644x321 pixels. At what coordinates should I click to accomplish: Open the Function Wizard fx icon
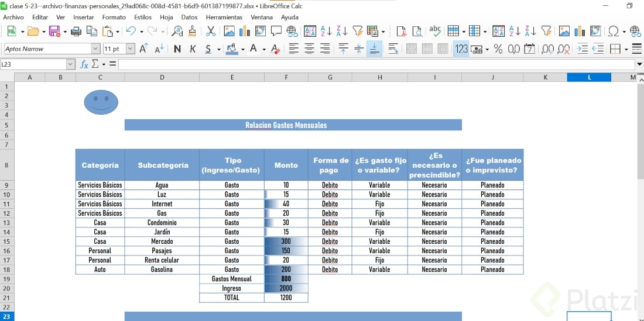coord(84,64)
